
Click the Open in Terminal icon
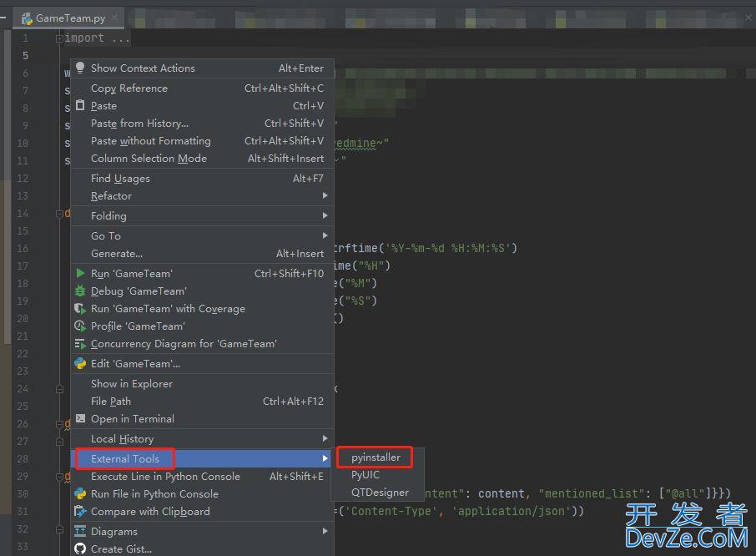point(80,418)
